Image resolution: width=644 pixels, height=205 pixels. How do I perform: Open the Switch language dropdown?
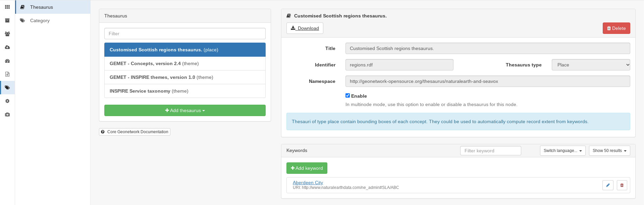(562, 151)
